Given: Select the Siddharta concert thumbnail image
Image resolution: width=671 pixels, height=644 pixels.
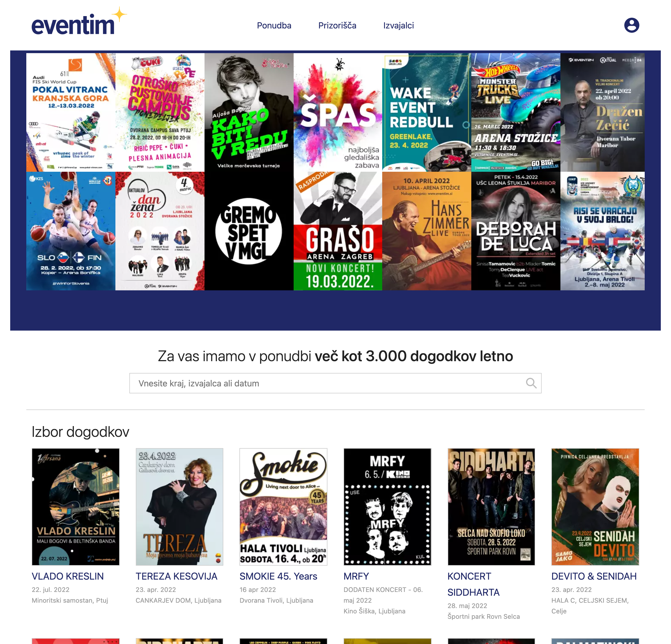Looking at the screenshot, I should (491, 506).
